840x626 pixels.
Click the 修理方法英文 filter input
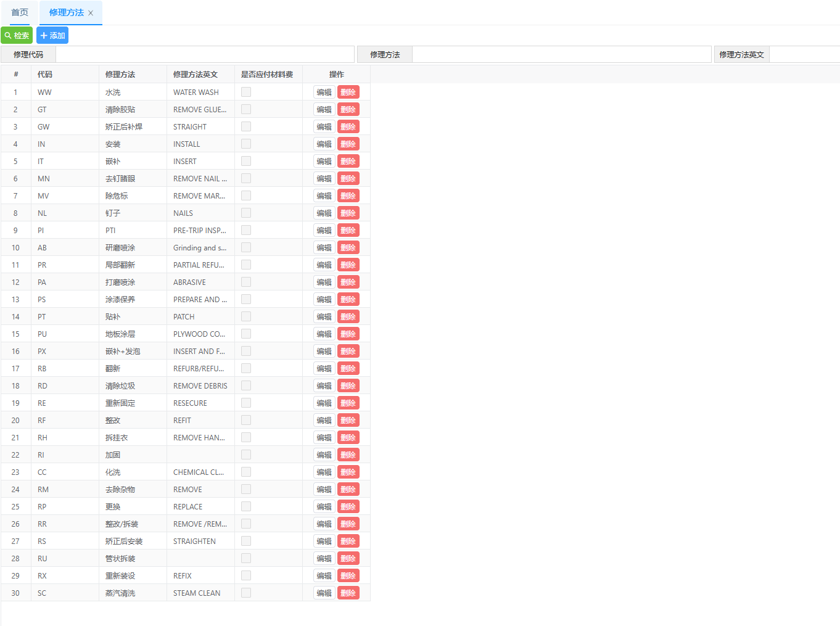[804, 55]
